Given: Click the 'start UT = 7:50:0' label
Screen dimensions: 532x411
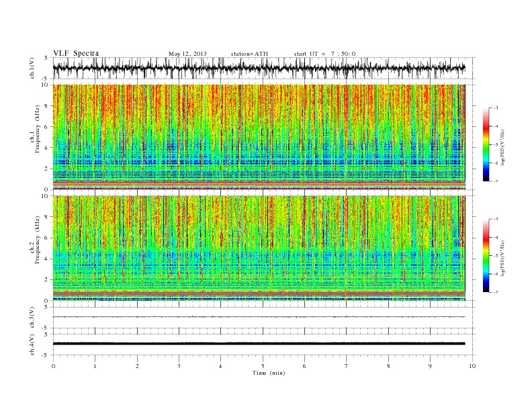Looking at the screenshot, I should (324, 54).
